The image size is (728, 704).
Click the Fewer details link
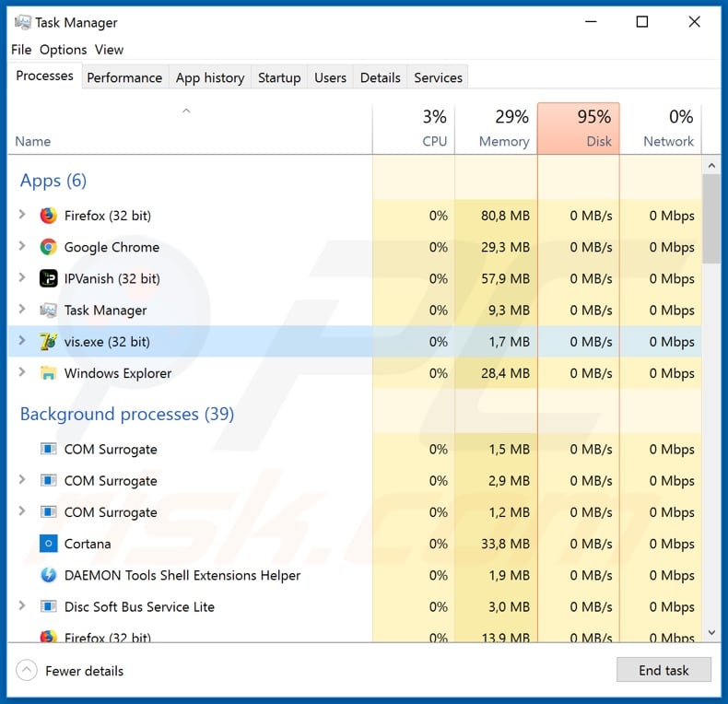tap(85, 671)
